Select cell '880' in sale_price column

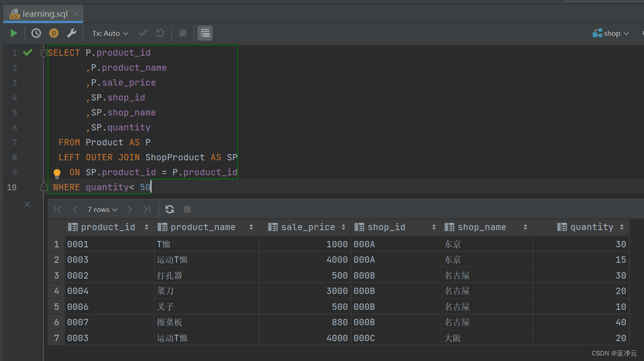coord(305,322)
